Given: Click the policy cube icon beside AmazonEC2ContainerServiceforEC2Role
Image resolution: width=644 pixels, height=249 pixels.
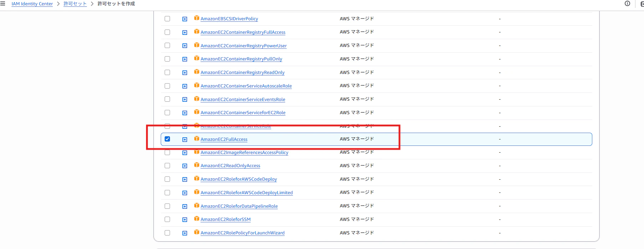Looking at the screenshot, I should (197, 112).
